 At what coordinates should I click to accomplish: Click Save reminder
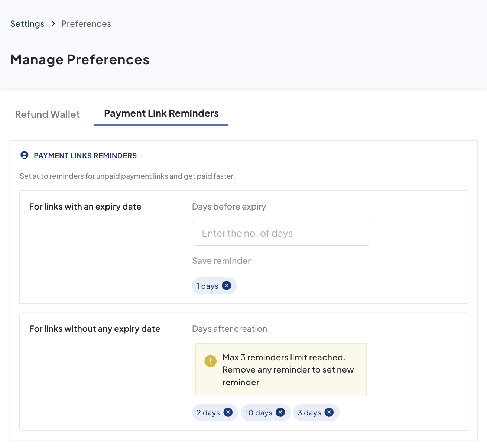click(221, 260)
